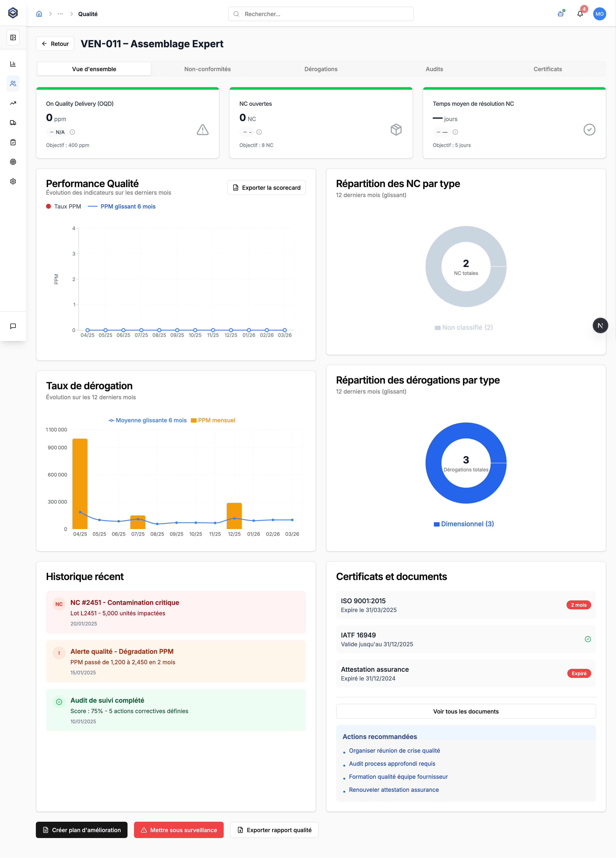Open notifications via the bell icon
Screen dimensions: 616x858
coord(580,14)
